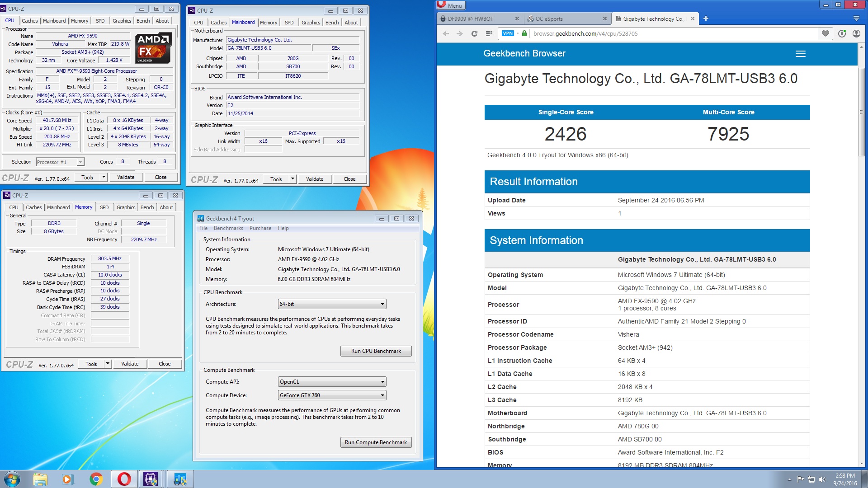Open the Opera Menu button

[x=451, y=5]
